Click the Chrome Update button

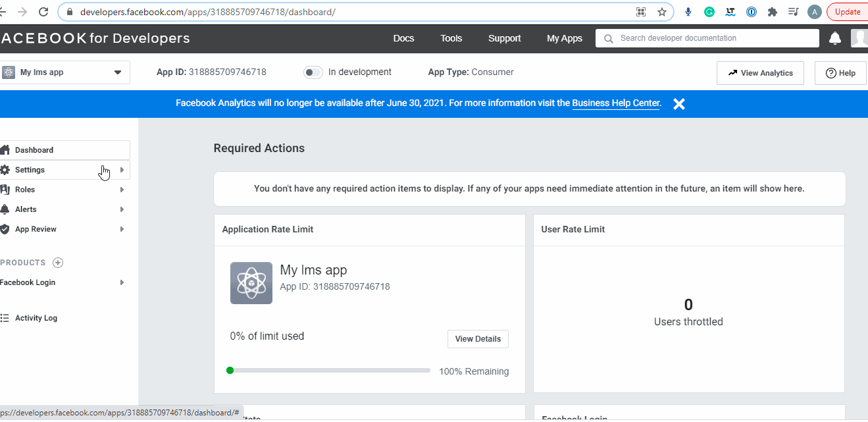(x=848, y=12)
